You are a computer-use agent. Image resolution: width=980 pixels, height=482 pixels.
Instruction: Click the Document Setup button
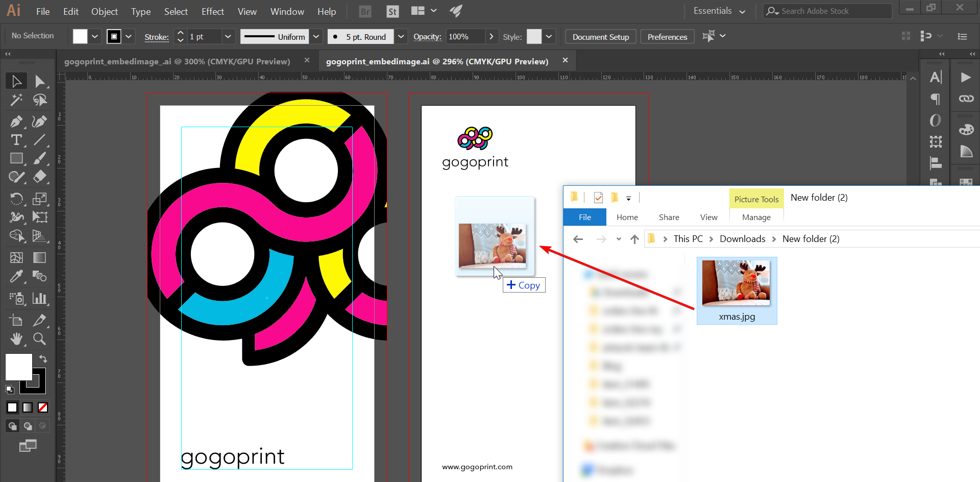point(600,36)
